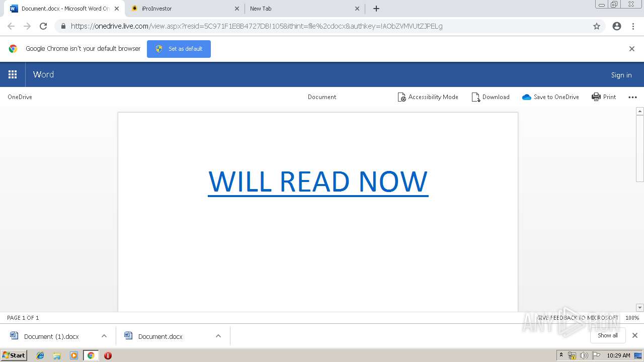This screenshot has width=644, height=362.
Task: Click the address bar URL
Action: (x=257, y=26)
